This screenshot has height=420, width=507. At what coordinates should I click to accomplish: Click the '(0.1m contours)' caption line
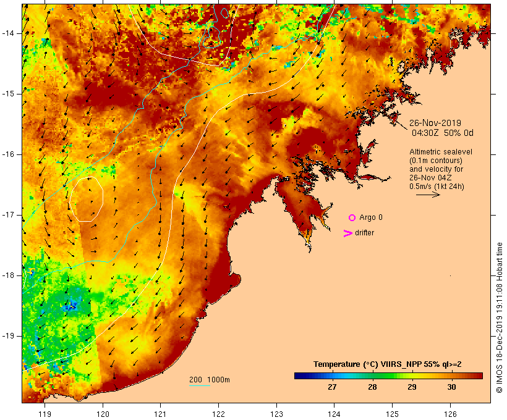click(436, 160)
